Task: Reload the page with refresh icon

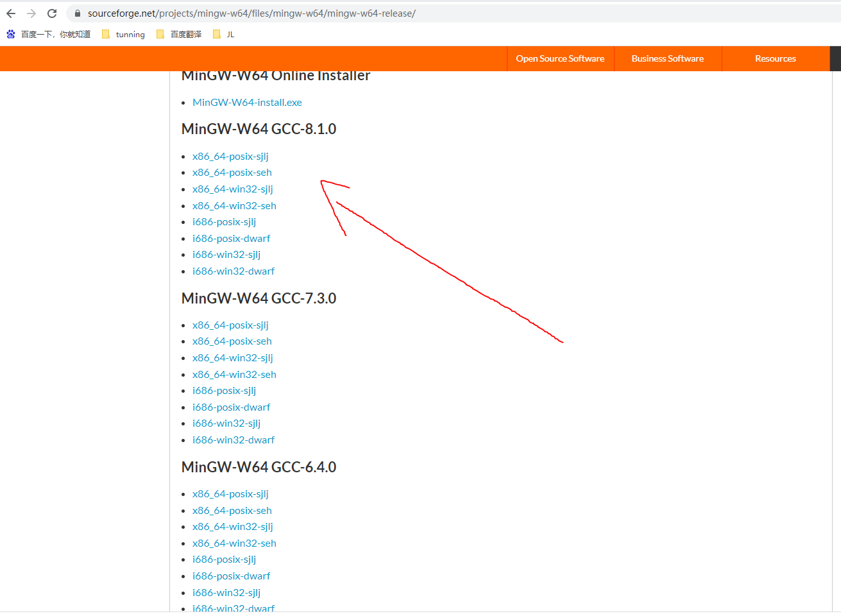Action: point(52,13)
